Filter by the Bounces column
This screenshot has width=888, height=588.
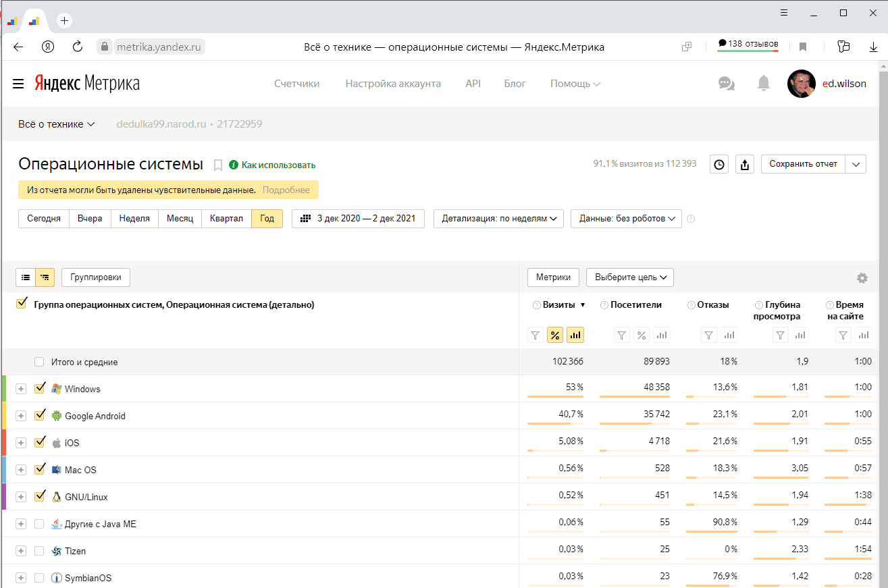click(x=709, y=335)
